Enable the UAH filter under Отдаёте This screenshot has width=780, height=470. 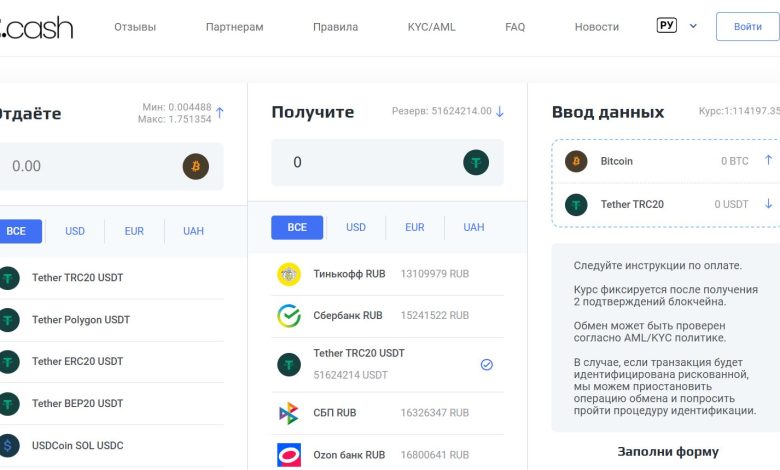pyautogui.click(x=193, y=231)
